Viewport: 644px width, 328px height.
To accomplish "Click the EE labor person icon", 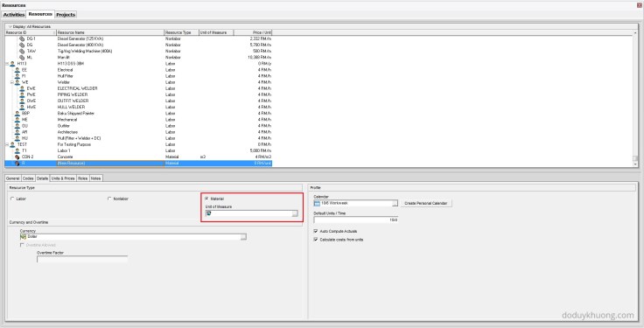I will pos(17,70).
